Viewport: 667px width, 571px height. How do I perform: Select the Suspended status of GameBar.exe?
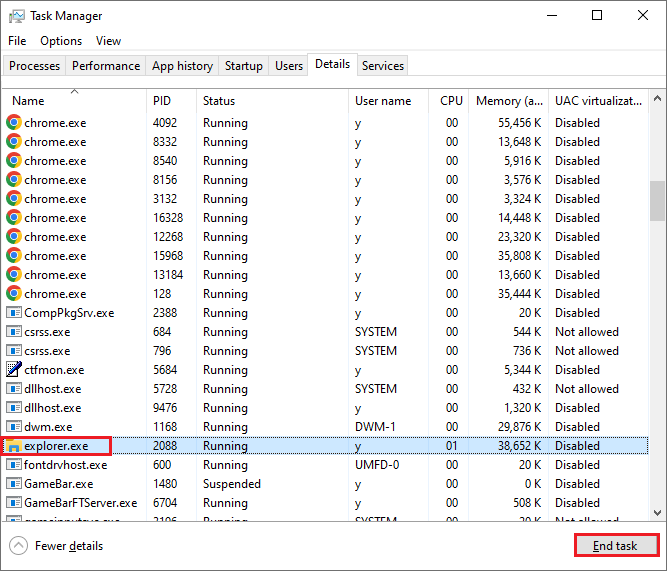pyautogui.click(x=232, y=484)
